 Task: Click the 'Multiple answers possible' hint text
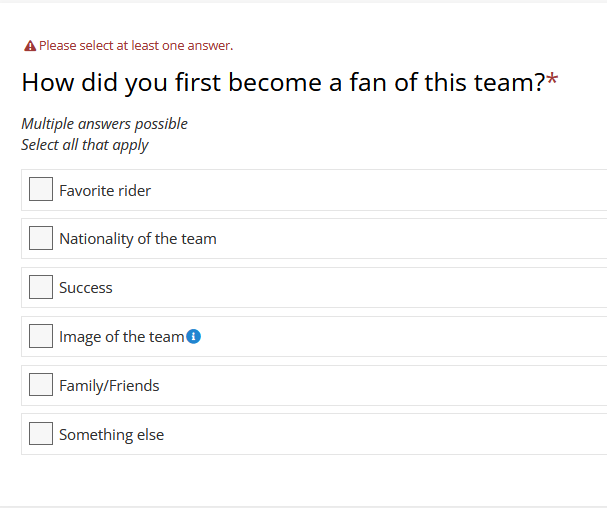point(104,124)
